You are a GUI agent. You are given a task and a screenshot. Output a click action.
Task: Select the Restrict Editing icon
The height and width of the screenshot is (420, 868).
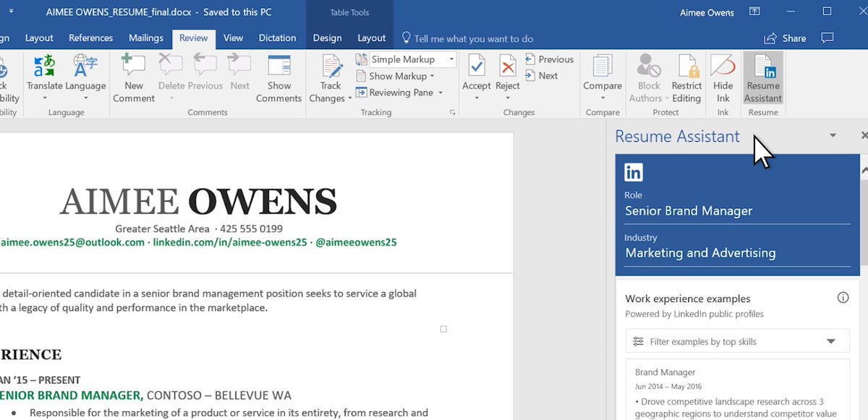pyautogui.click(x=686, y=78)
